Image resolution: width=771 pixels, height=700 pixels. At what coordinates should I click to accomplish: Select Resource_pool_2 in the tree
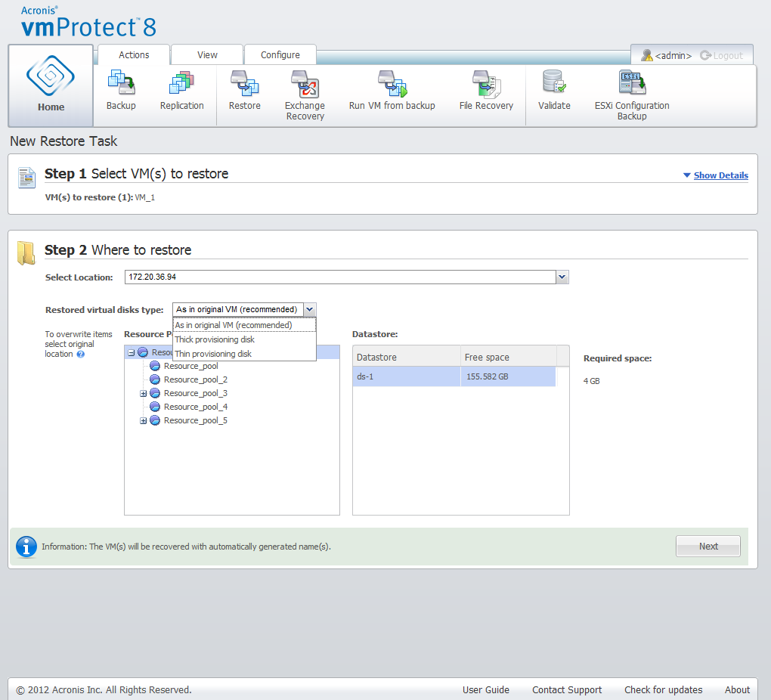(x=196, y=379)
